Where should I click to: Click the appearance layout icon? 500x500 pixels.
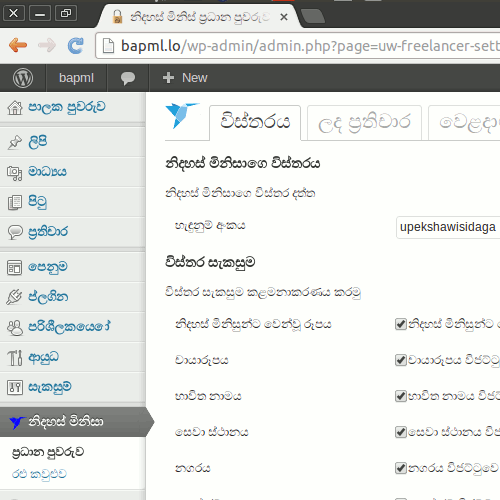(15, 268)
